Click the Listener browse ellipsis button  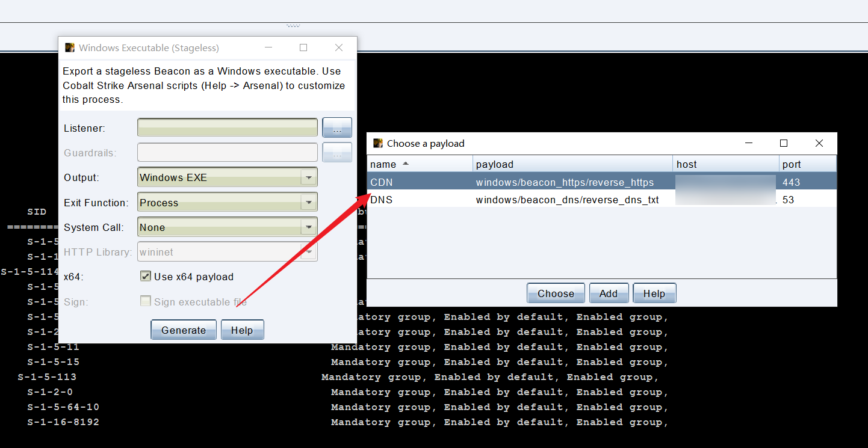(337, 127)
